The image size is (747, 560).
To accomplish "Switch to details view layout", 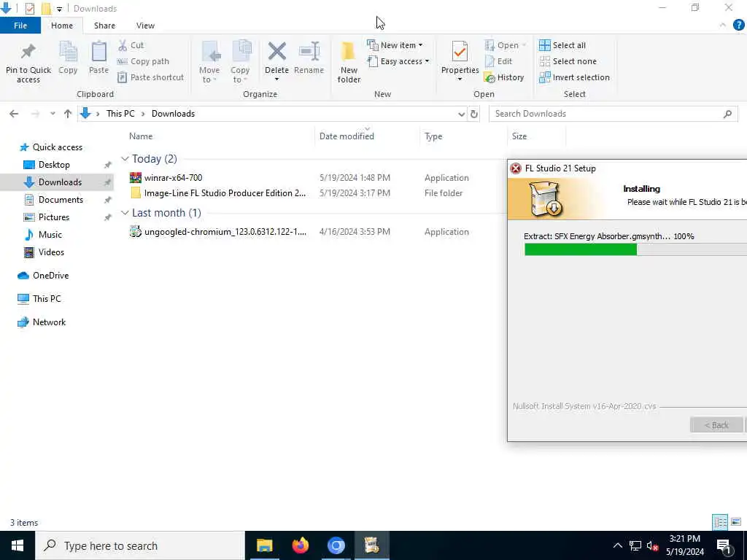I will coord(720,522).
